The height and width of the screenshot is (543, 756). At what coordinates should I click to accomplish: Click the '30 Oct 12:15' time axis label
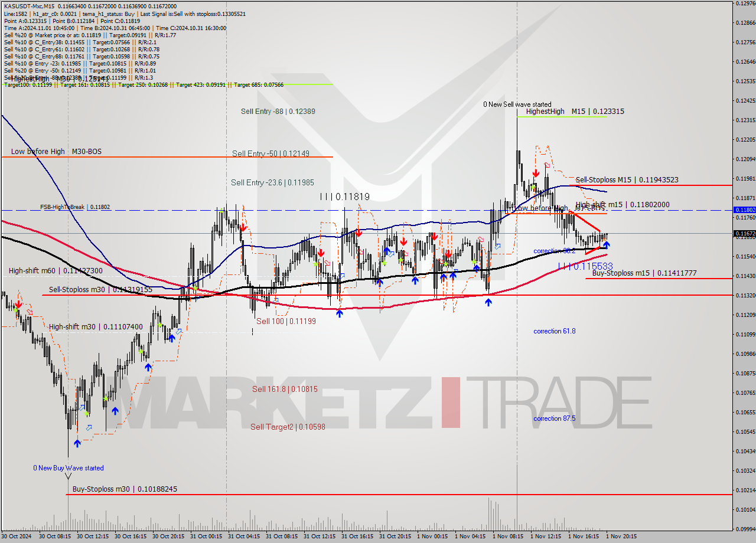point(93,537)
